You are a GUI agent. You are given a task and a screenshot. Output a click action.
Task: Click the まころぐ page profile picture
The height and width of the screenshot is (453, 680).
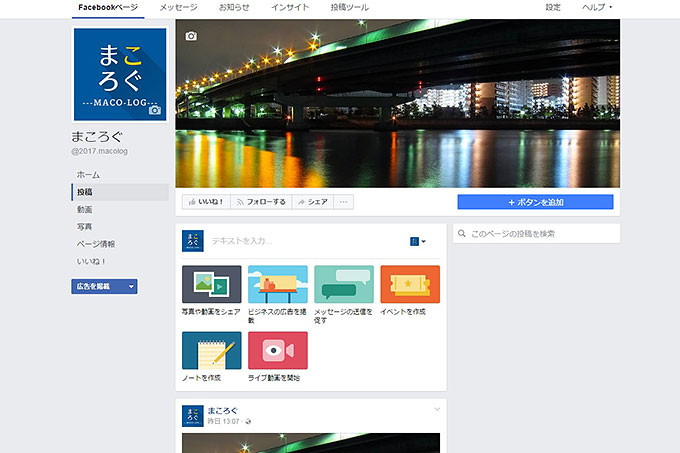click(120, 75)
